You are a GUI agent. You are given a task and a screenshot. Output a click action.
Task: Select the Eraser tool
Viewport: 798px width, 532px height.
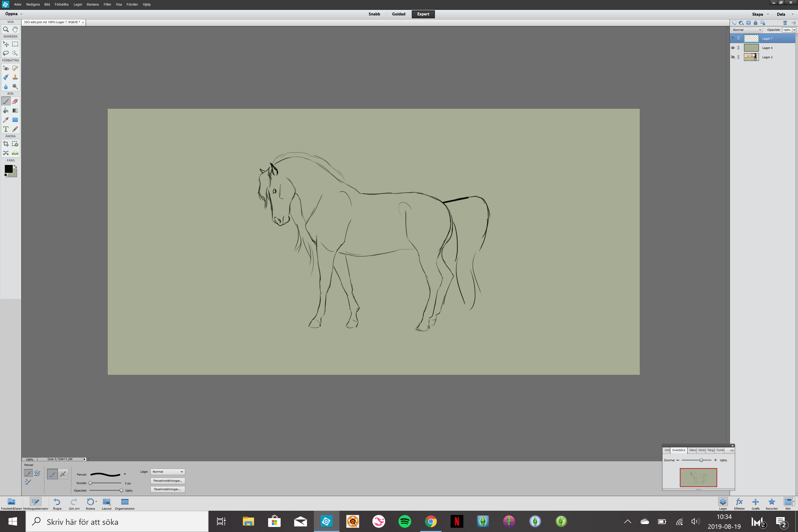tap(15, 101)
